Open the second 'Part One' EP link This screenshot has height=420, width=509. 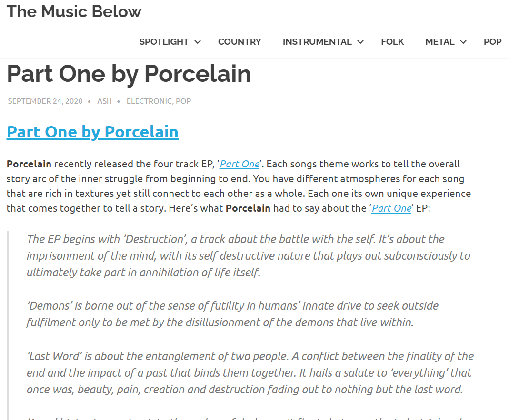coord(391,208)
